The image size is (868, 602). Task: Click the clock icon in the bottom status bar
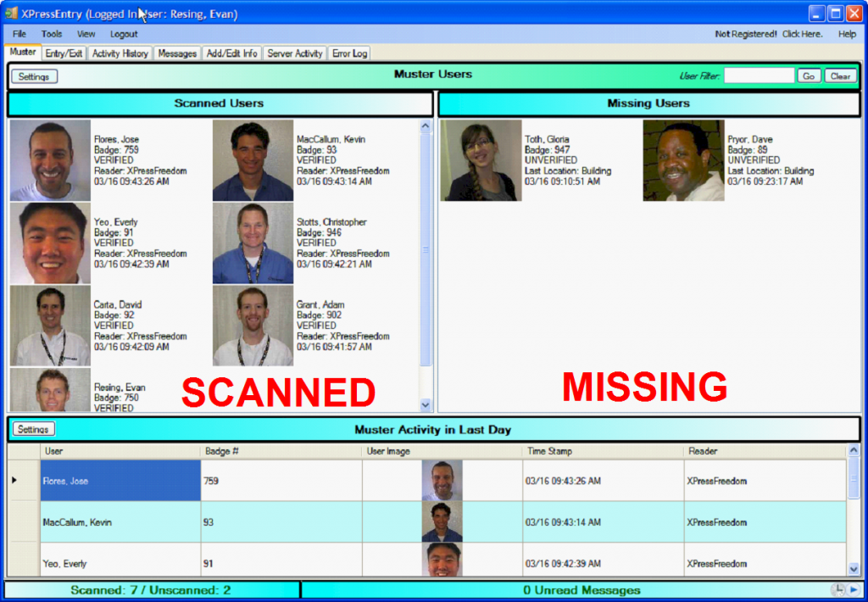coord(836,589)
